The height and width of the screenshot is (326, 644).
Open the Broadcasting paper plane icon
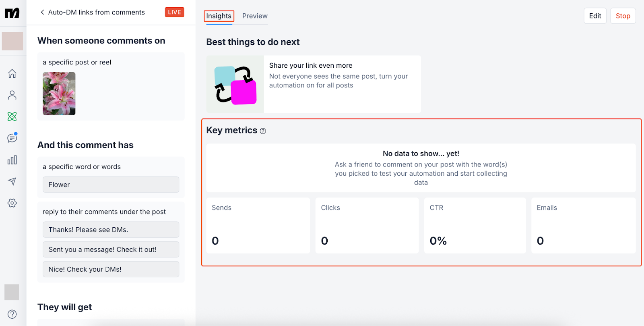coord(12,181)
